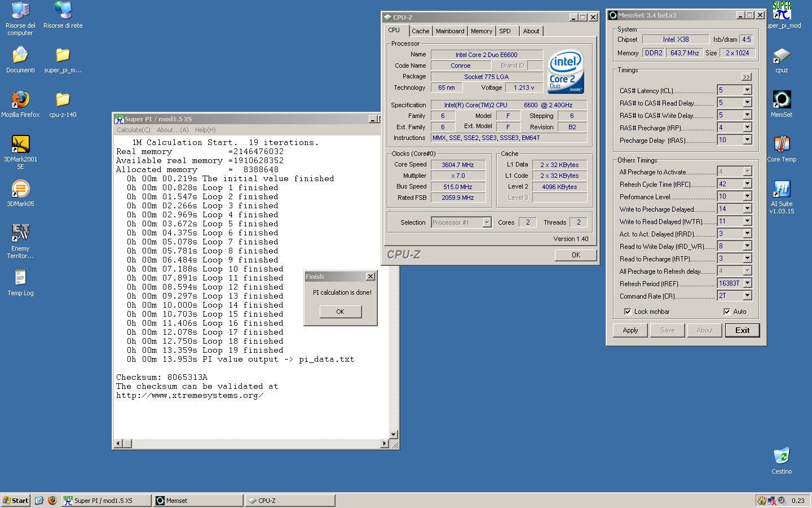Open the Windows Start menu

tap(16, 501)
